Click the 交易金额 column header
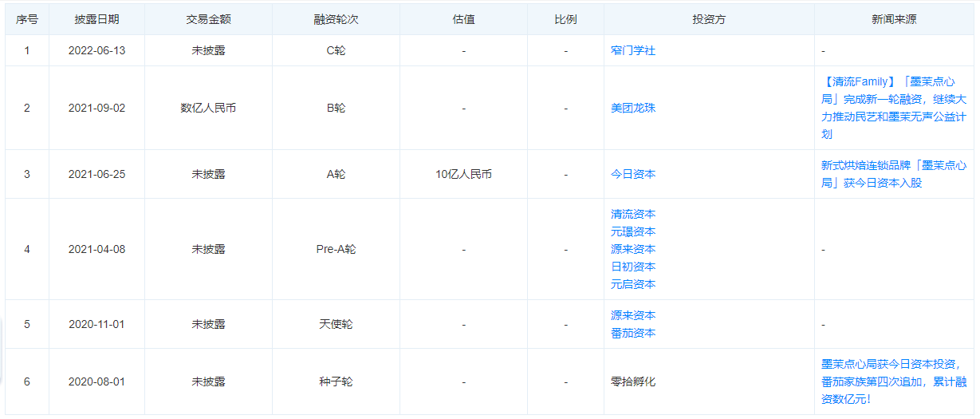Viewport: 980px width, 419px height. [208, 19]
